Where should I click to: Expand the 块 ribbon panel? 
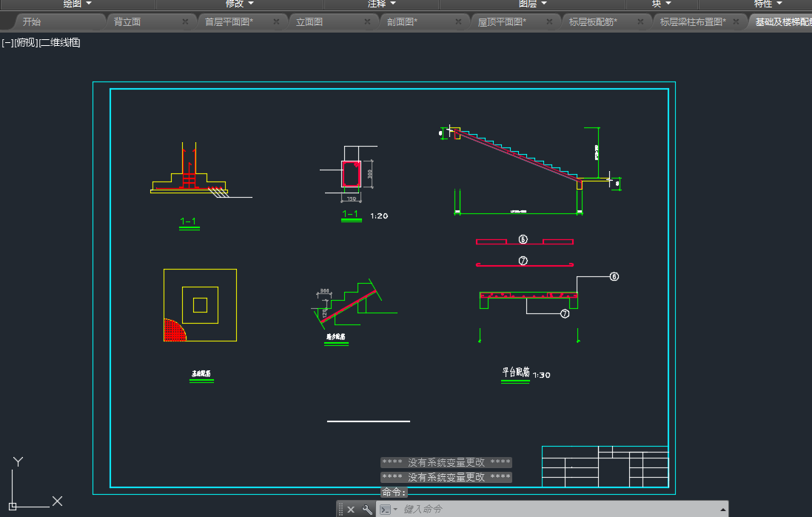tap(661, 4)
